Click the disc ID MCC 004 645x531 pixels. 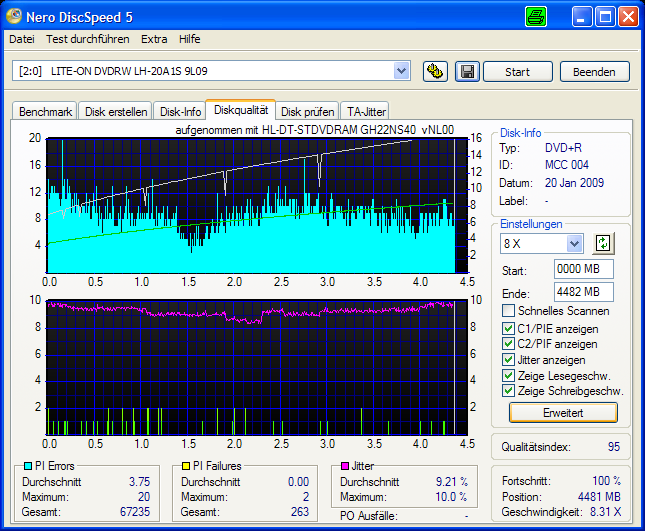coord(567,165)
